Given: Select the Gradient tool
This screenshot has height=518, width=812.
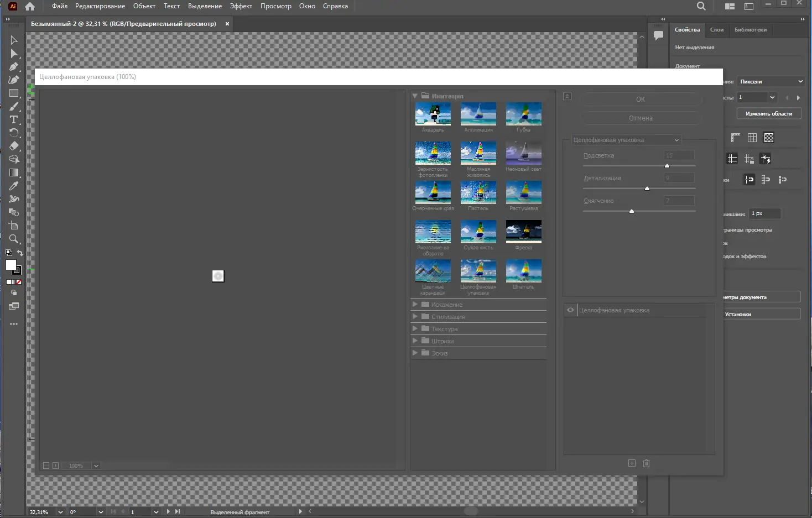Looking at the screenshot, I should point(14,173).
